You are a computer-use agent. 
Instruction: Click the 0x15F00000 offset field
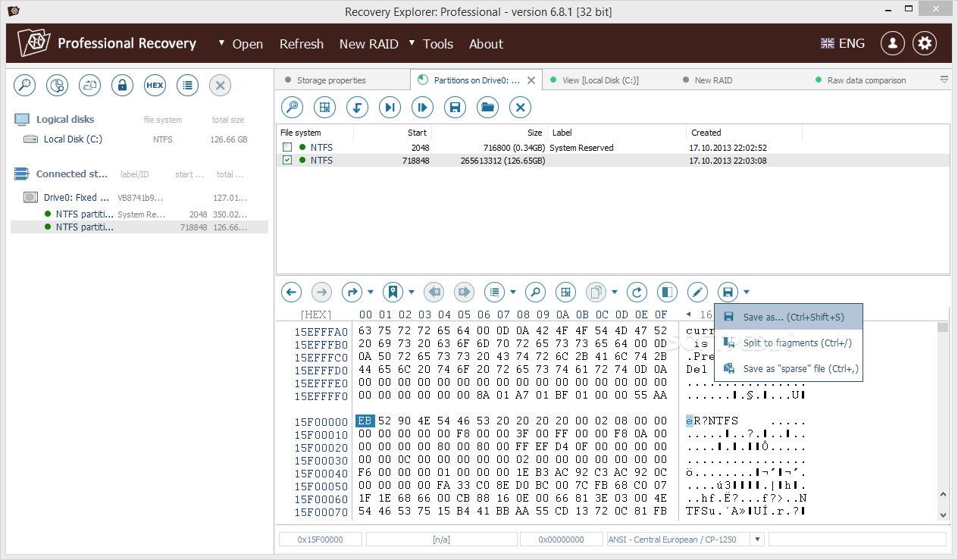pos(320,540)
